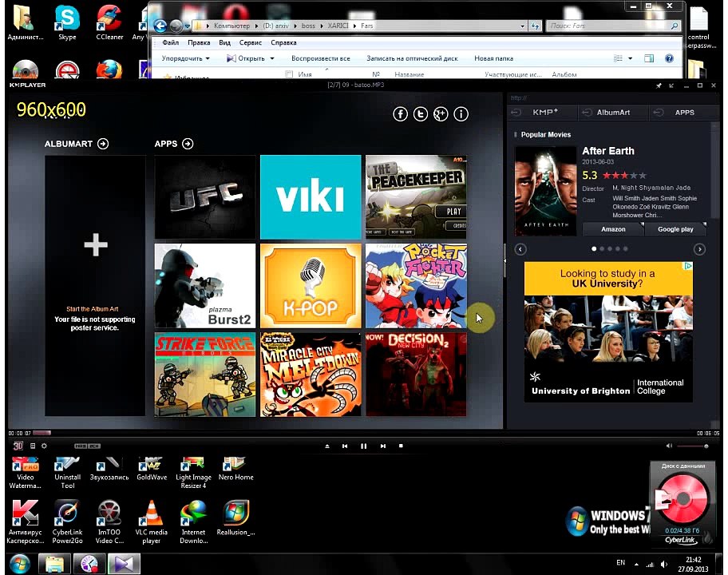Click the Twitter share icon in KMPlayer
The height and width of the screenshot is (575, 728).
421,113
